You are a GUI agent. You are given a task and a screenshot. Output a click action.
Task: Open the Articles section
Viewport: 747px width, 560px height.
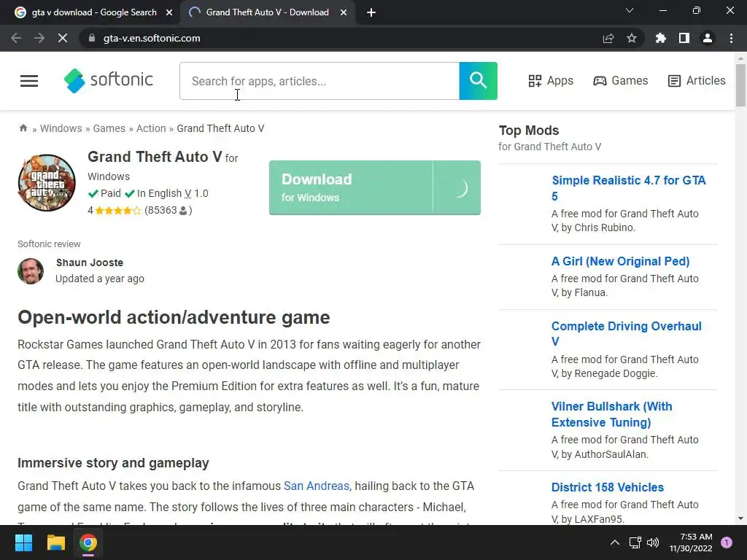697,81
